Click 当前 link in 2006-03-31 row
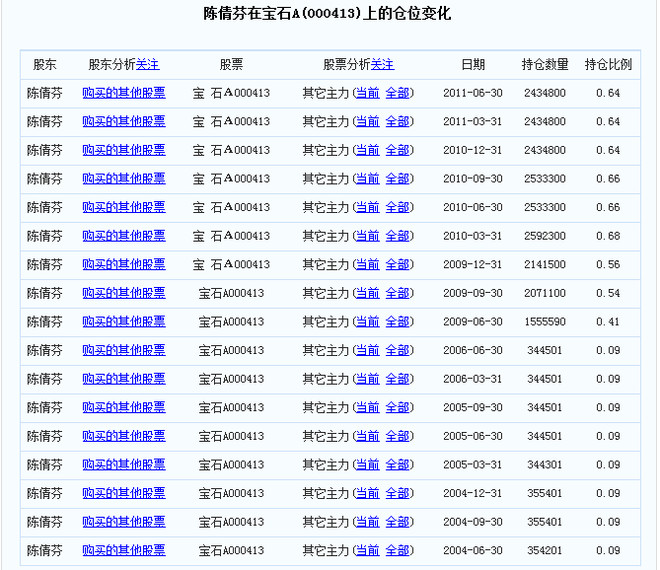The image size is (660, 570). tap(368, 379)
